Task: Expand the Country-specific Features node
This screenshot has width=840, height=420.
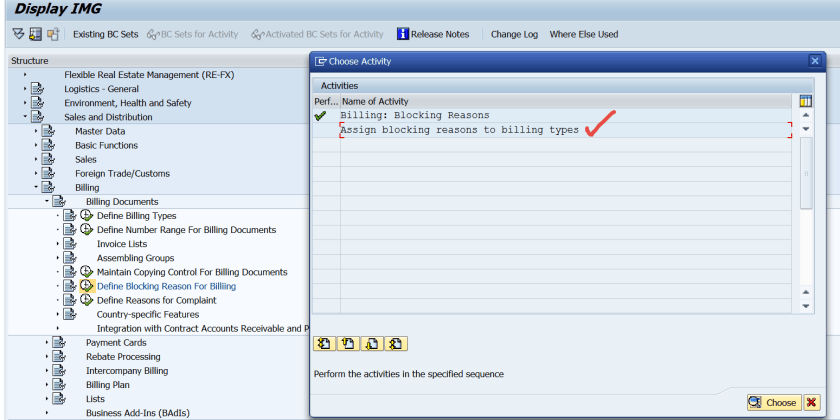Action: coord(57,314)
